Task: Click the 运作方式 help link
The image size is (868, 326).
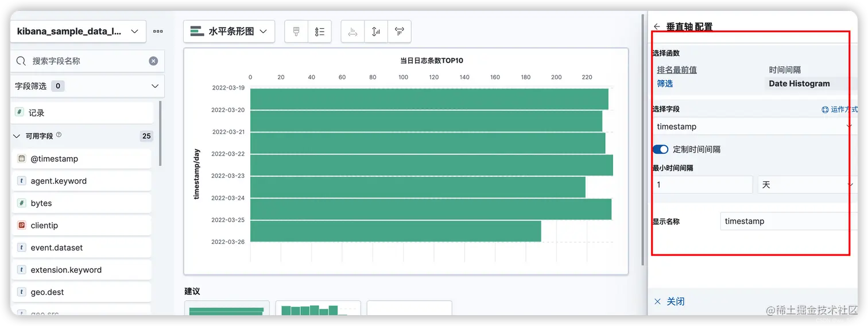Action: pos(840,109)
